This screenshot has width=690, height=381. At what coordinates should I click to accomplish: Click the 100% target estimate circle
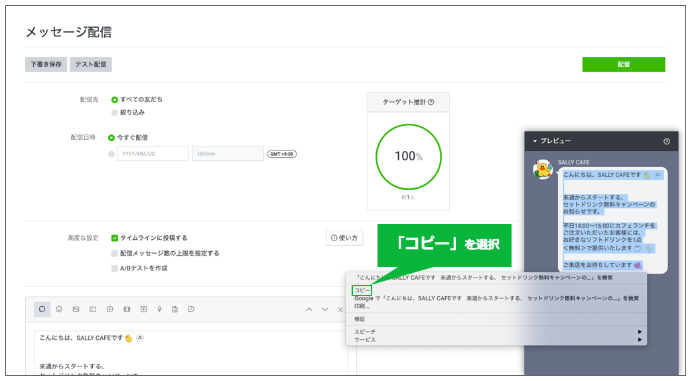(408, 157)
